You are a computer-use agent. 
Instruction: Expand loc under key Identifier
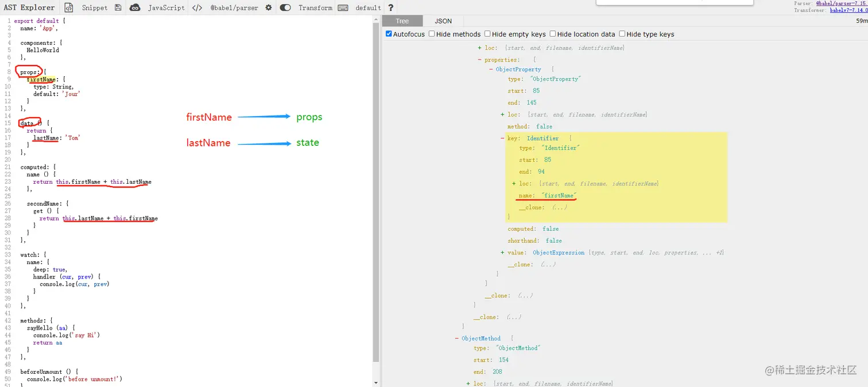[x=514, y=184]
